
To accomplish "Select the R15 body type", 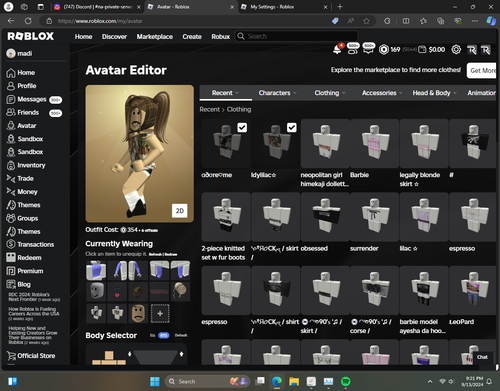I will [x=164, y=335].
